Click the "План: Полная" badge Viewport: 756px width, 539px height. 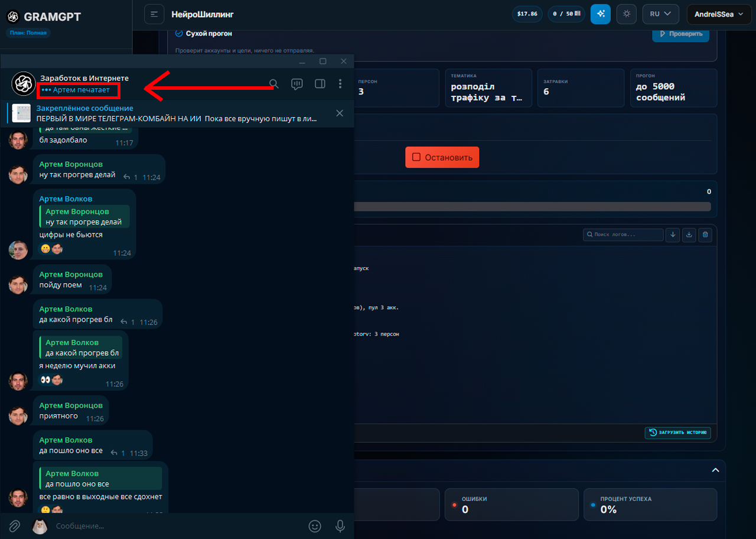(x=28, y=33)
